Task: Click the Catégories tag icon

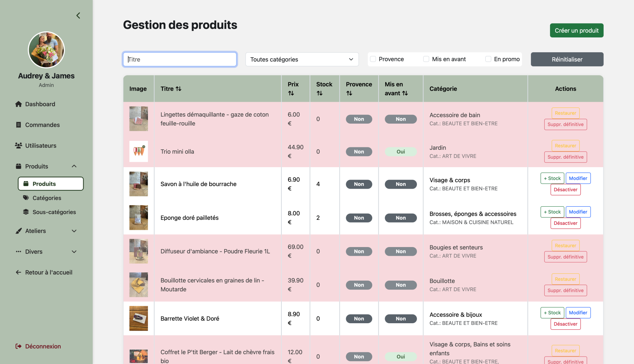Action: point(26,198)
